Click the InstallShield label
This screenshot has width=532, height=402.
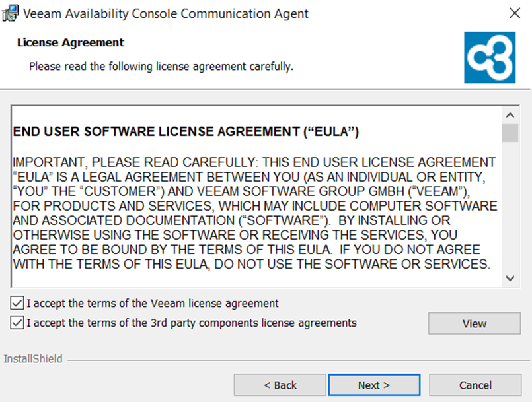pyautogui.click(x=33, y=359)
